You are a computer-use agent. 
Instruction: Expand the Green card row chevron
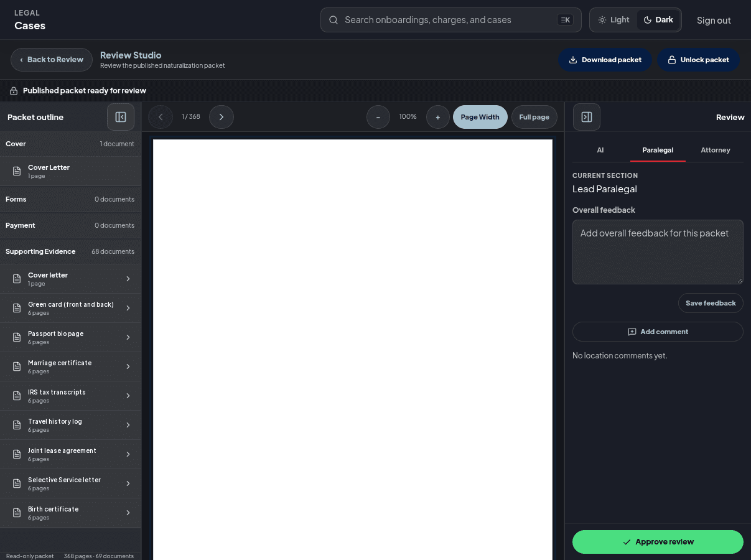pos(128,308)
